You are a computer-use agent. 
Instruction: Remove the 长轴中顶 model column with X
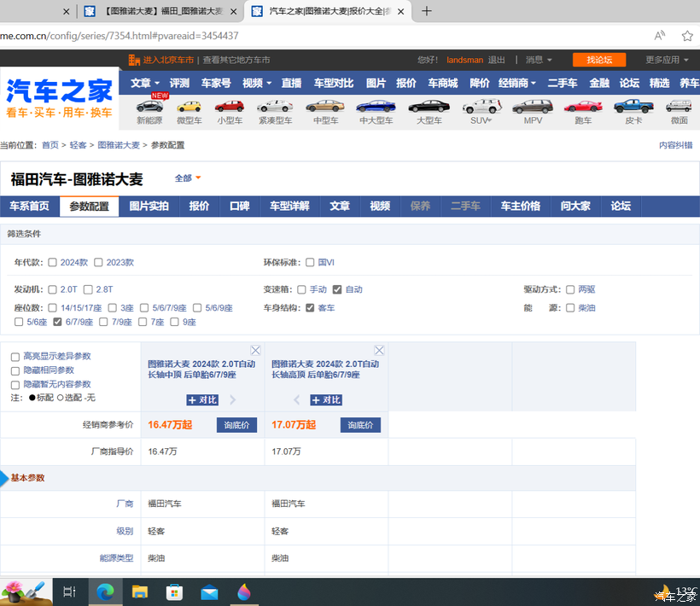point(255,351)
